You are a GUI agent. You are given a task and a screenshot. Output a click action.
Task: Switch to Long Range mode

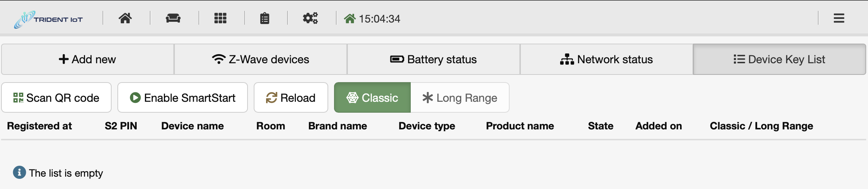point(460,97)
